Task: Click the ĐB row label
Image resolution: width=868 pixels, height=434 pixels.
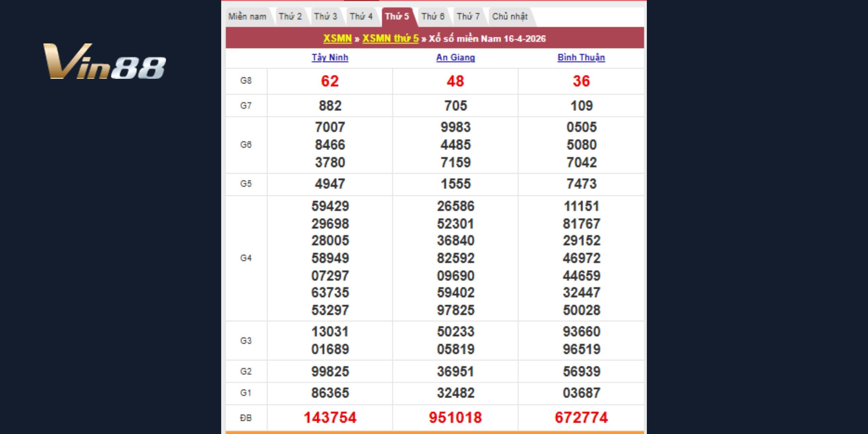Action: click(x=246, y=418)
